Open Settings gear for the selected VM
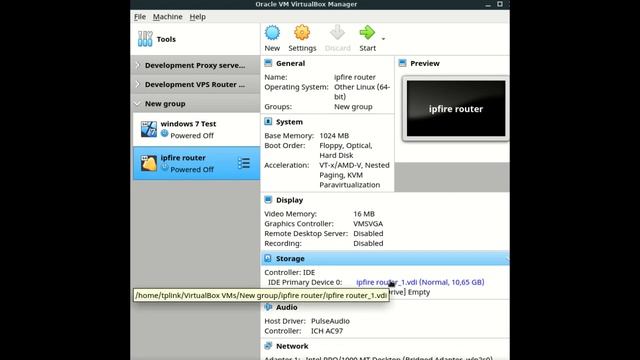 pyautogui.click(x=302, y=33)
